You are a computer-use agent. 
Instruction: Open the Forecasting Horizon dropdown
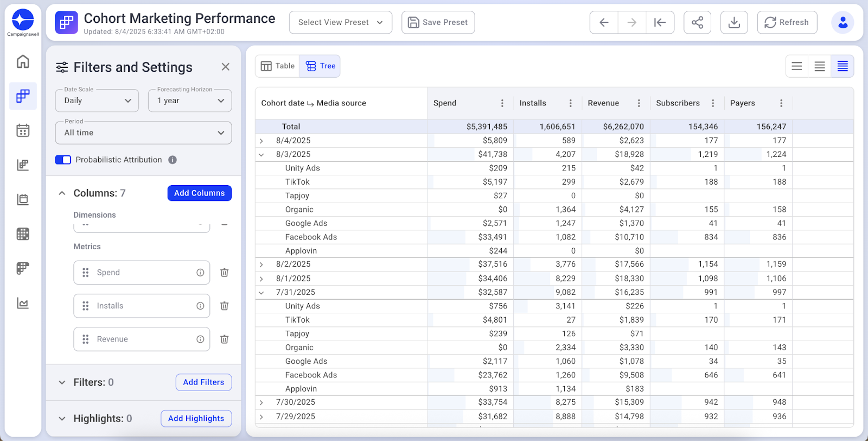[x=190, y=100]
